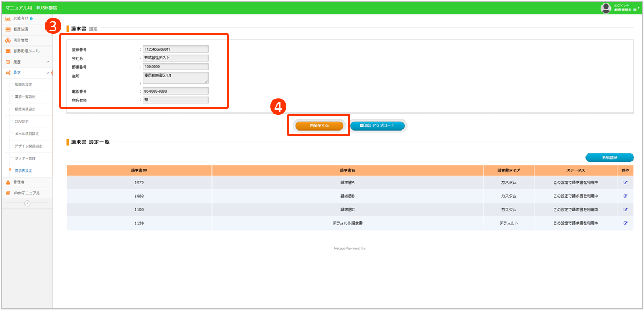Open the edit icon for 請求書C row

[625, 210]
